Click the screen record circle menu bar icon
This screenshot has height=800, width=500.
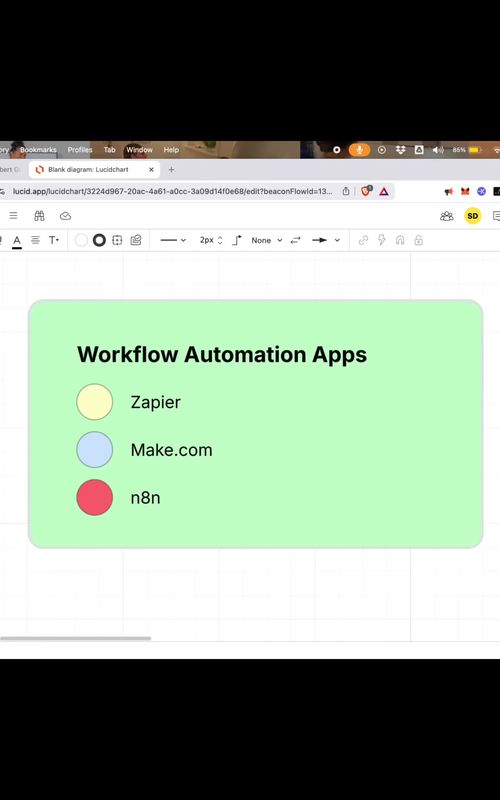coord(336,149)
